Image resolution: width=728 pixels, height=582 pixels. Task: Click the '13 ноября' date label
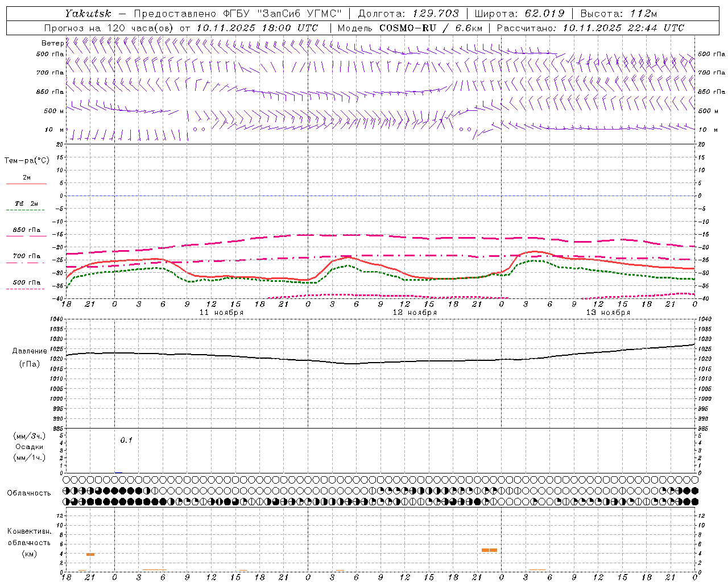tap(608, 313)
